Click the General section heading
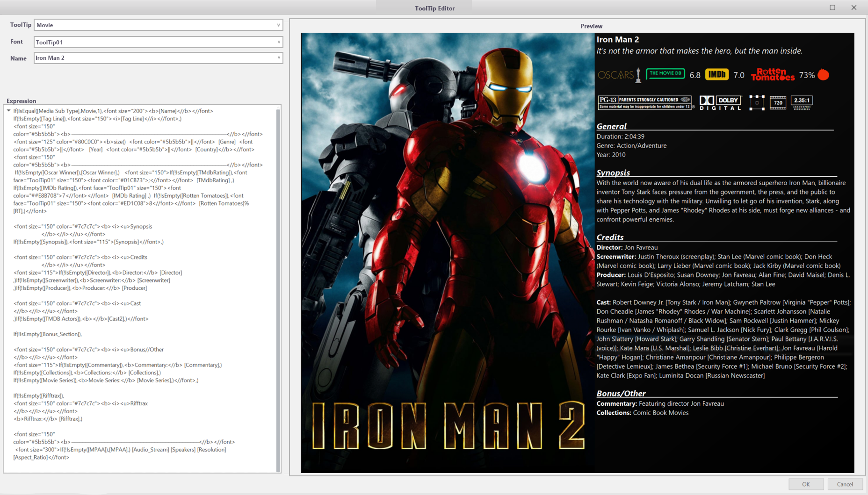868x495 pixels. (x=611, y=126)
